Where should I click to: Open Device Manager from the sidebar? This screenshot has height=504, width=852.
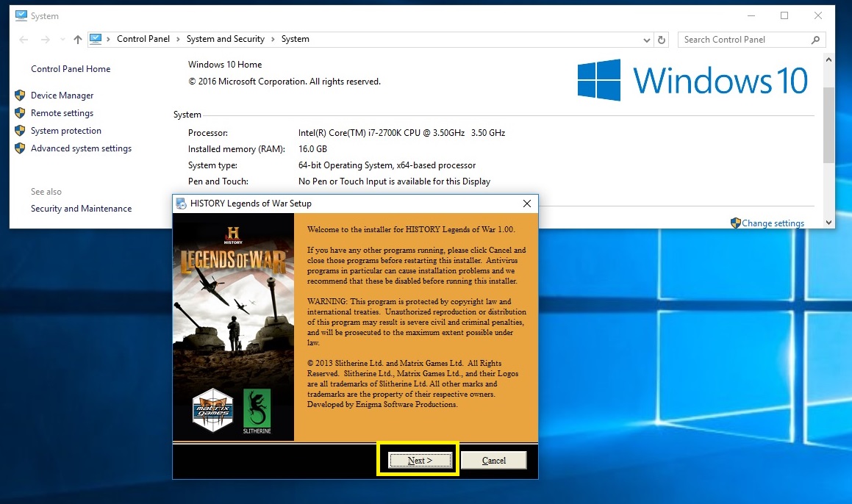point(62,95)
